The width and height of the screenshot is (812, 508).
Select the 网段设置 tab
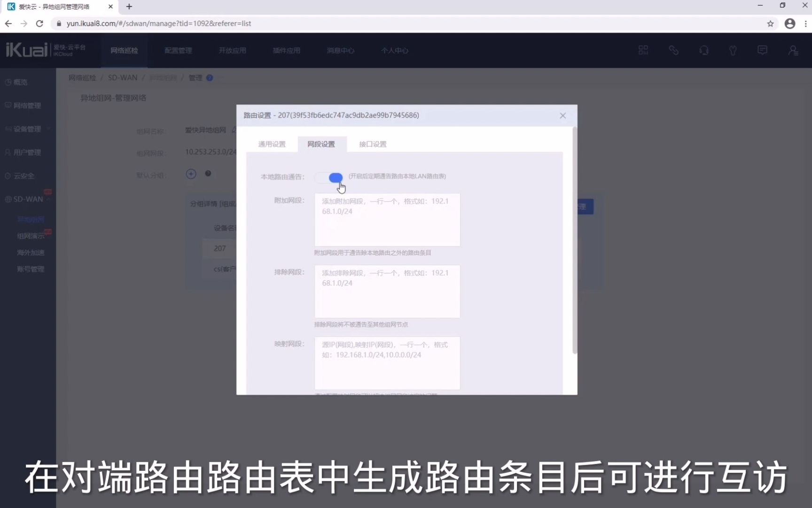pos(321,144)
